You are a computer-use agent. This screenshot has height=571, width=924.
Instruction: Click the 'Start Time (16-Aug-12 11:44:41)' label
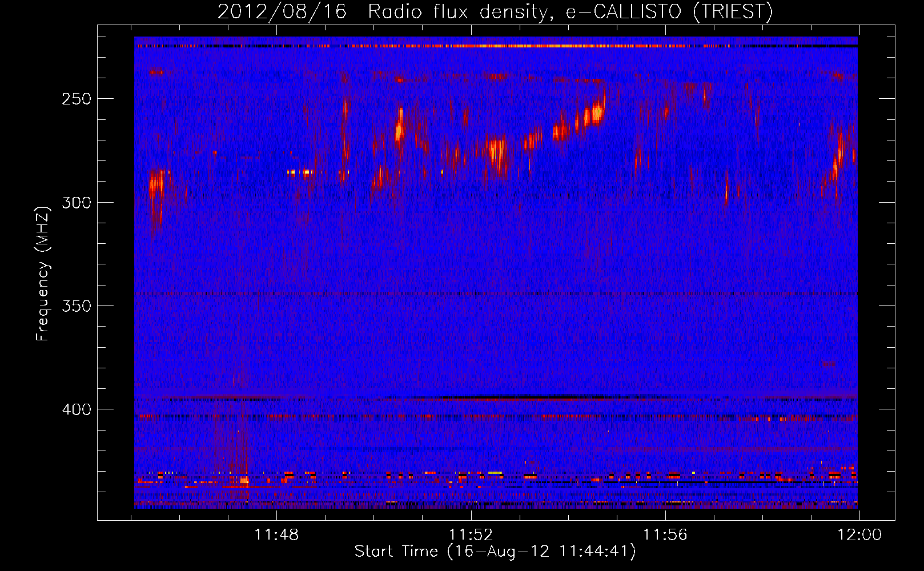coord(495,552)
